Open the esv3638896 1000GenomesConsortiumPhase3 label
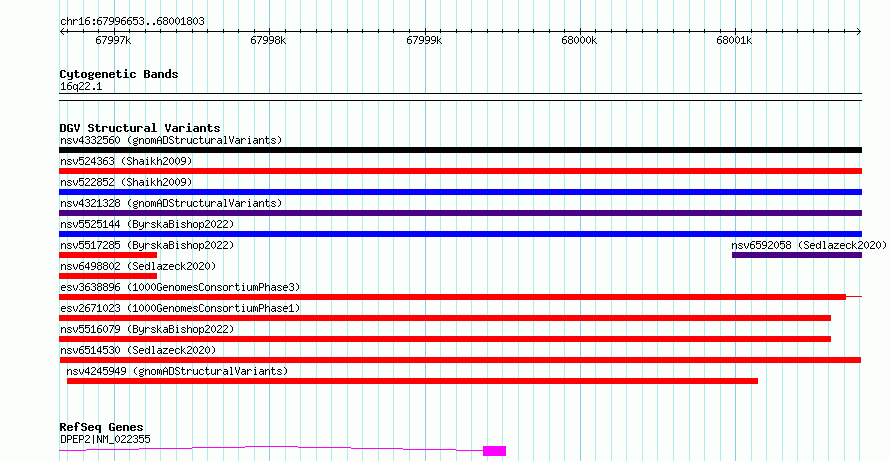Image resolution: width=890 pixels, height=461 pixels. 180,287
